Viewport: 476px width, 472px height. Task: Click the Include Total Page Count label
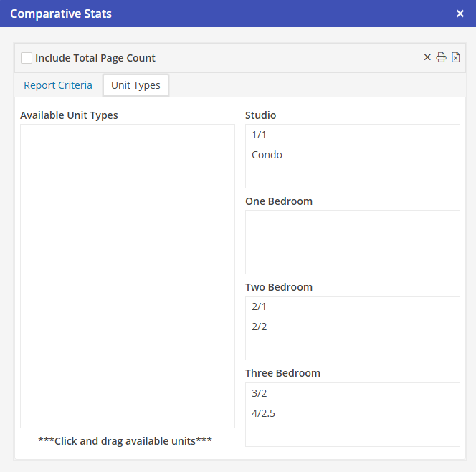click(x=95, y=58)
